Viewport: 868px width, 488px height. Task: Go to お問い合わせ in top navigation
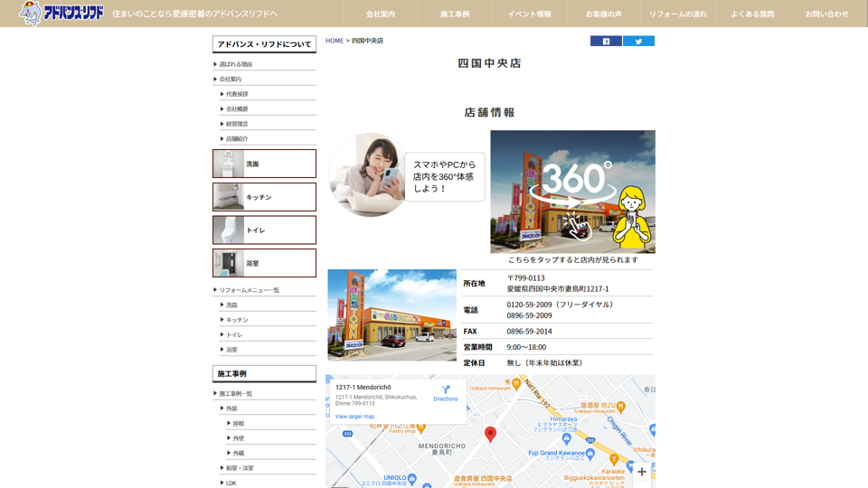point(826,14)
